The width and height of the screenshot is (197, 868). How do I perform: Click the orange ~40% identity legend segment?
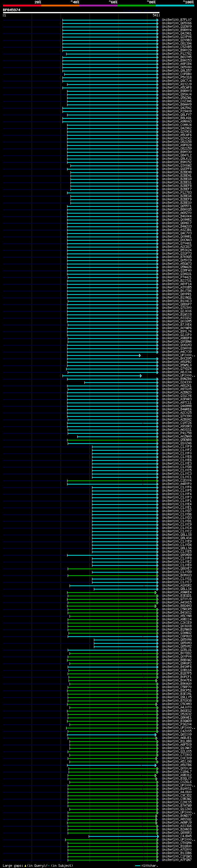[x=60, y=6]
